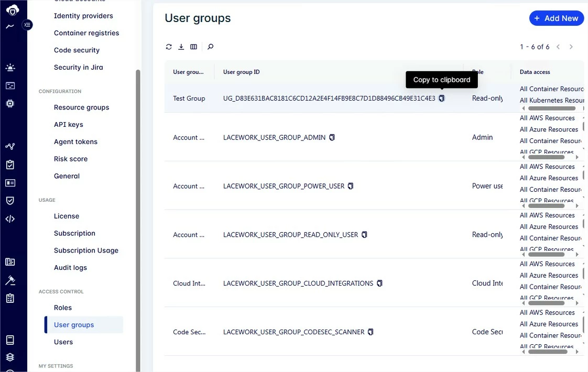Viewport: 588px width, 372px height.
Task: Click the Lacework logo icon
Action: [13, 10]
